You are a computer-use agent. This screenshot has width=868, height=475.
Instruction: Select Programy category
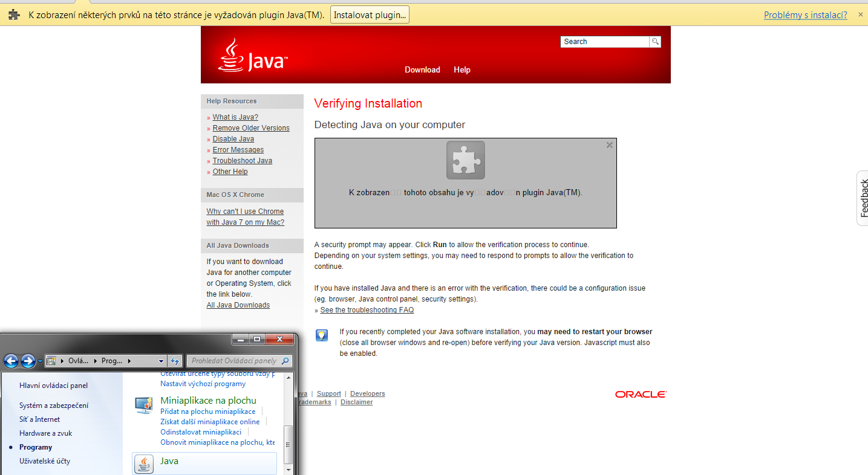pyautogui.click(x=36, y=447)
